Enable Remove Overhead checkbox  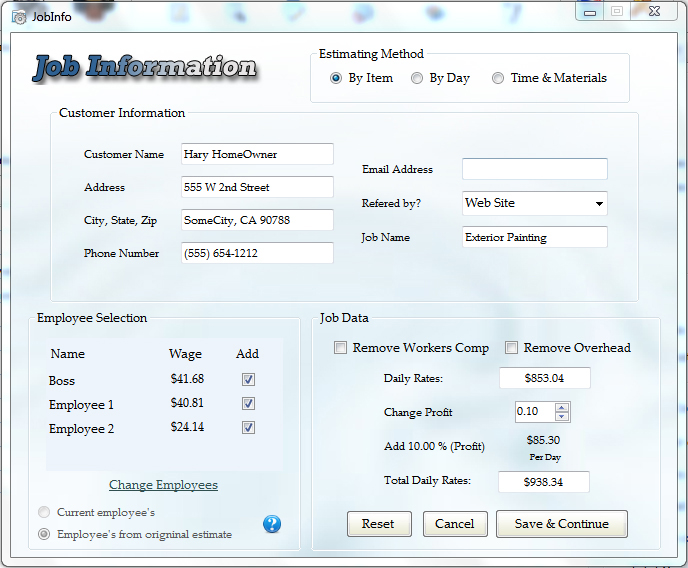click(511, 348)
